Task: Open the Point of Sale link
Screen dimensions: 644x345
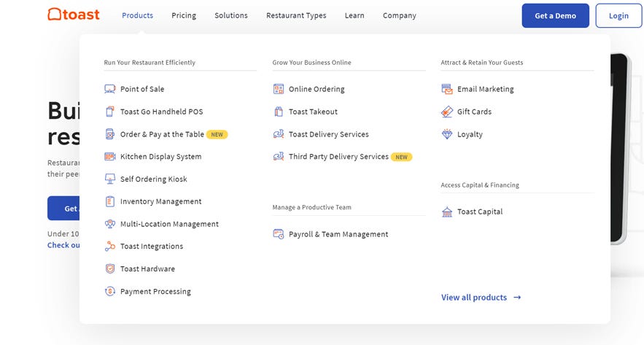Action: coord(142,89)
